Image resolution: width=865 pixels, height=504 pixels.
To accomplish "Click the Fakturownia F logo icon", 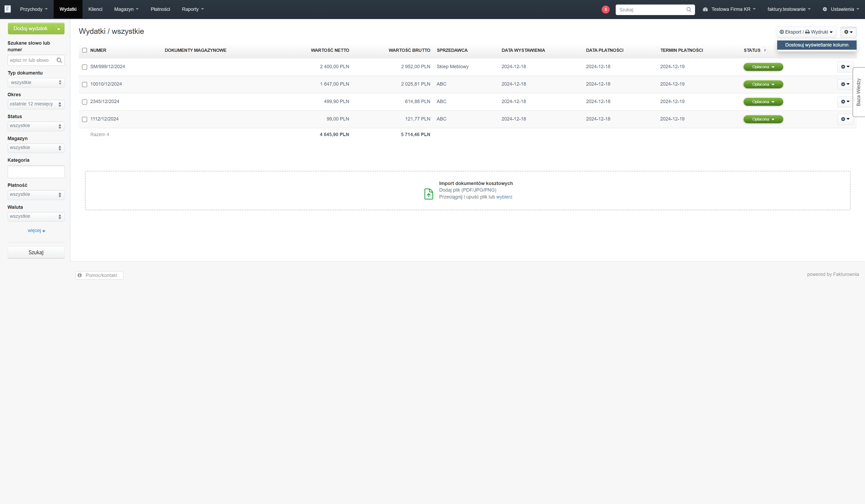I will coord(8,9).
